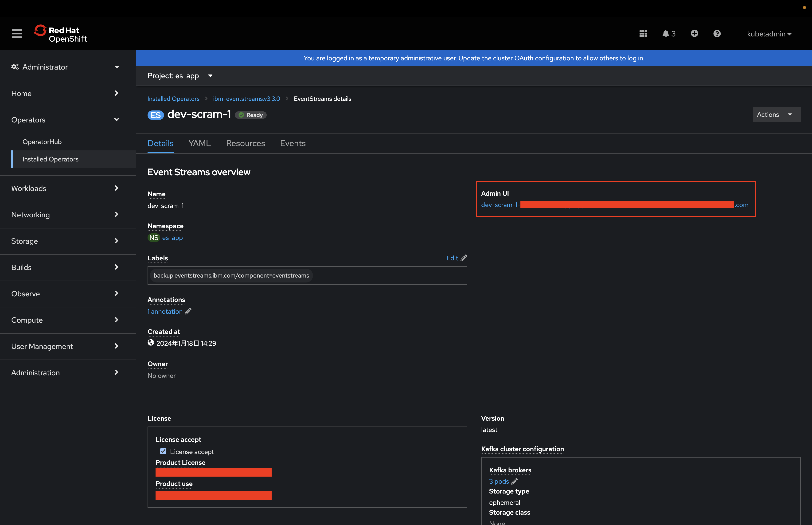Click the backup.eventstreams label chip
Screen dimensions: 812x525
(x=231, y=275)
